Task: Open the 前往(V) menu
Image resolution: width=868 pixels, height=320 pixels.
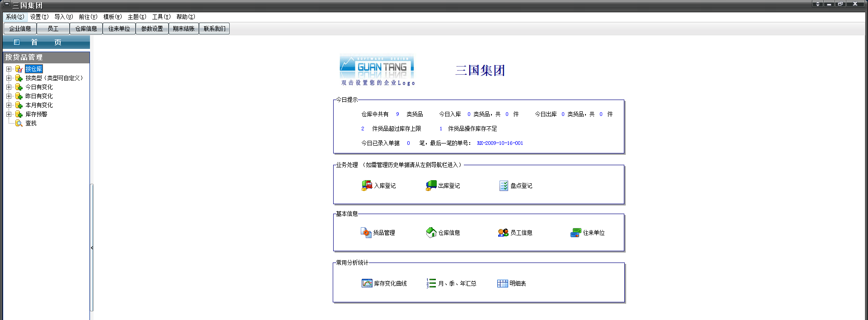Action: coord(88,17)
